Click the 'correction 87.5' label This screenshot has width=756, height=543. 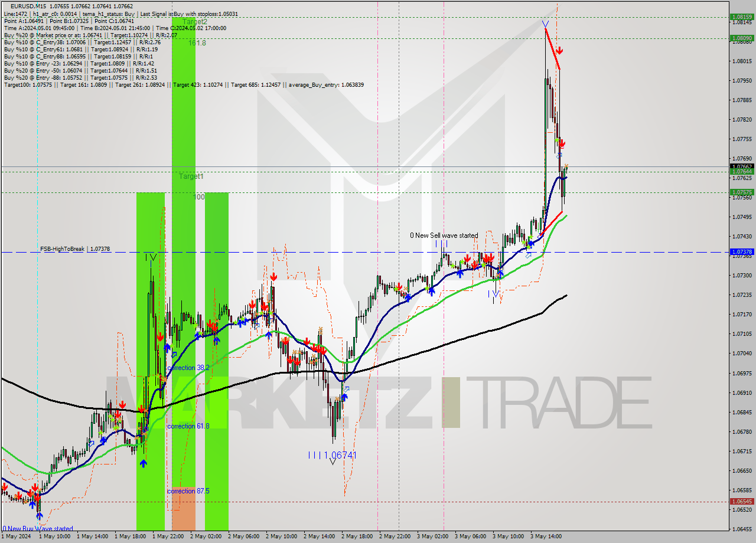coord(188,491)
